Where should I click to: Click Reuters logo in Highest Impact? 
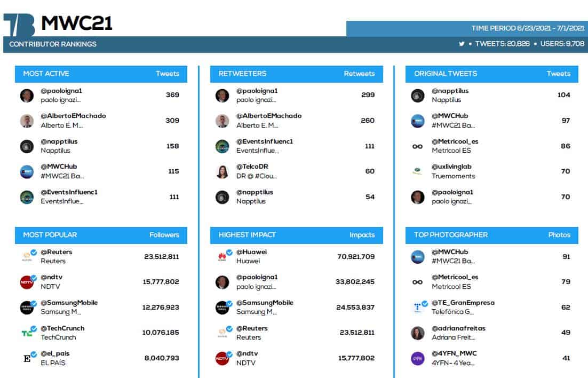tap(223, 333)
